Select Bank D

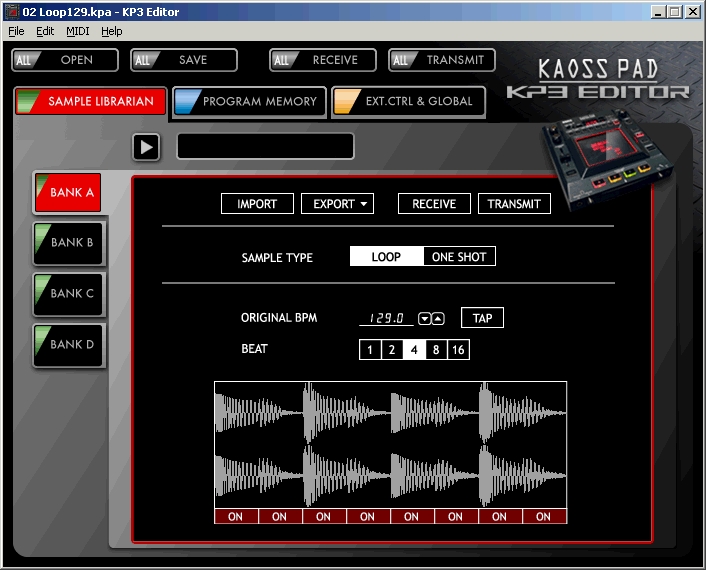69,344
